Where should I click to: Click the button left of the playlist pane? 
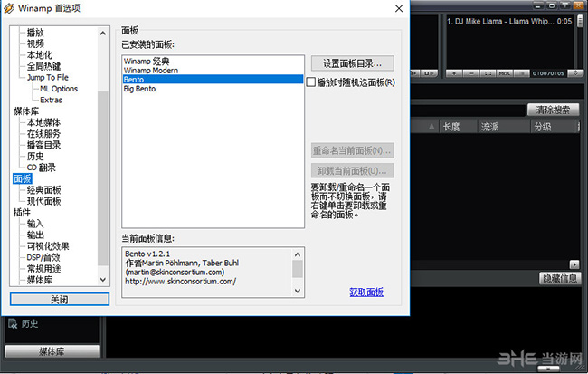pos(428,73)
